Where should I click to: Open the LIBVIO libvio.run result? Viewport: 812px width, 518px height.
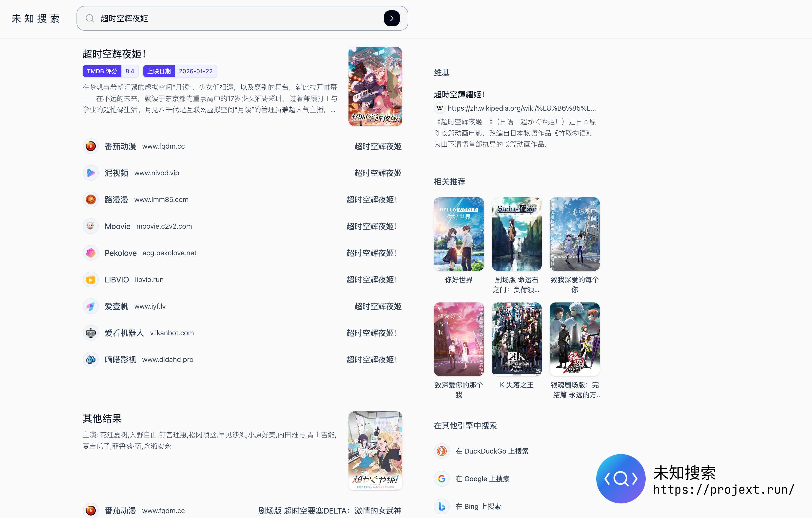pos(242,279)
